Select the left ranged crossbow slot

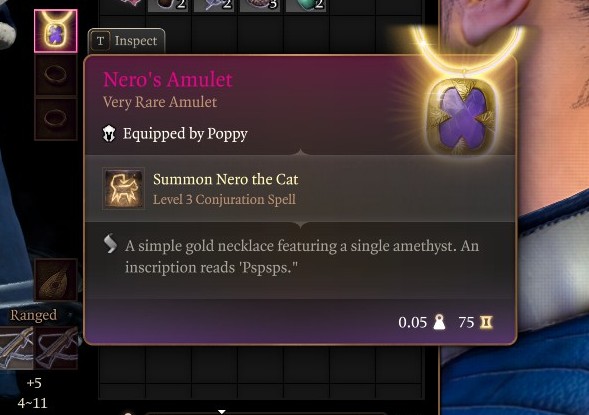(17, 347)
